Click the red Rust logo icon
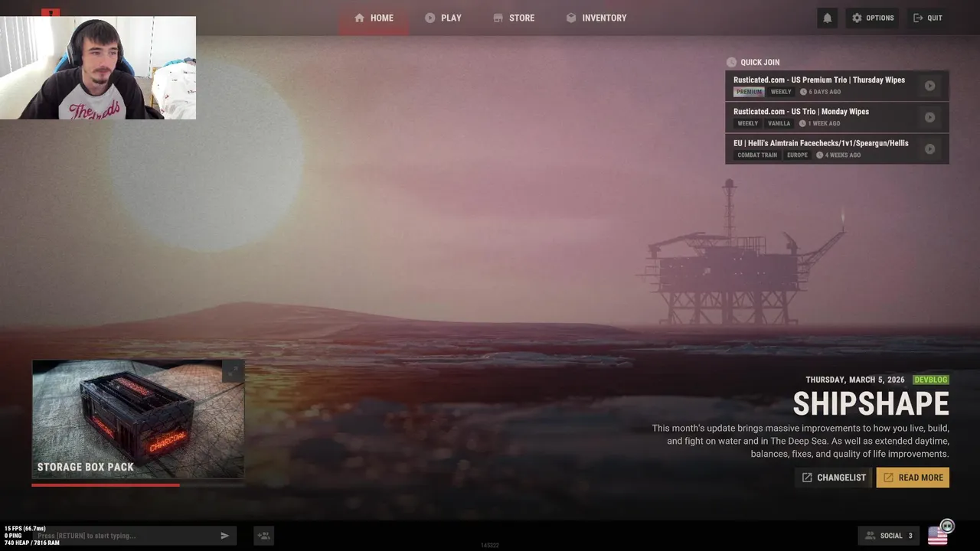Viewport: 980px width, 551px height. tap(51, 12)
